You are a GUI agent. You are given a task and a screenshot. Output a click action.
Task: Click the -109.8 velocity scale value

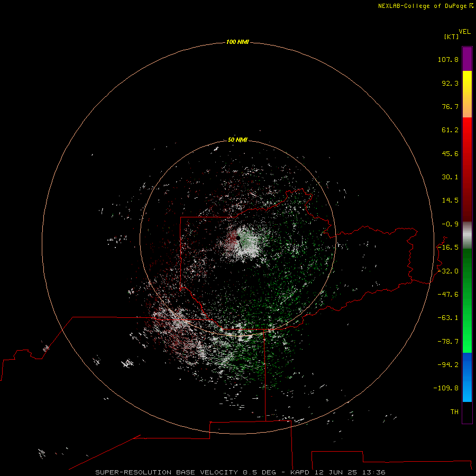pyautogui.click(x=446, y=388)
